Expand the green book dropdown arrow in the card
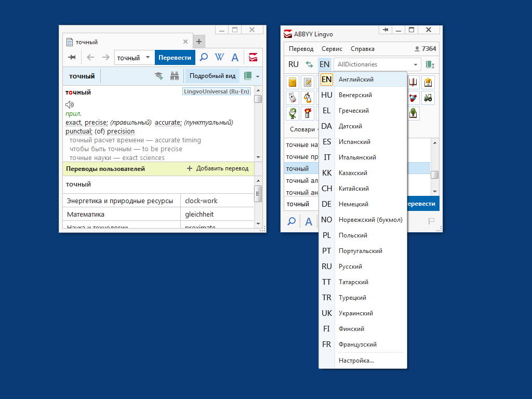Viewport: 532px width, 399px height. (x=258, y=76)
